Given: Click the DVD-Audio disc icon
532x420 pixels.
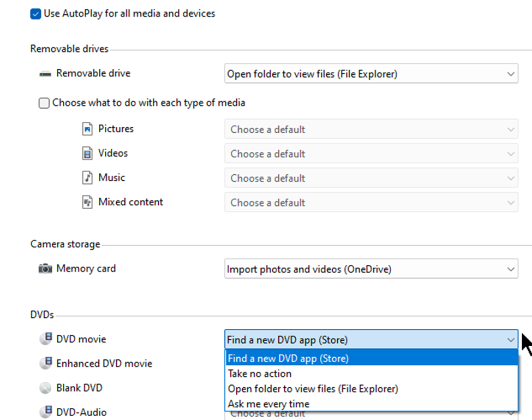Looking at the screenshot, I should tap(45, 412).
